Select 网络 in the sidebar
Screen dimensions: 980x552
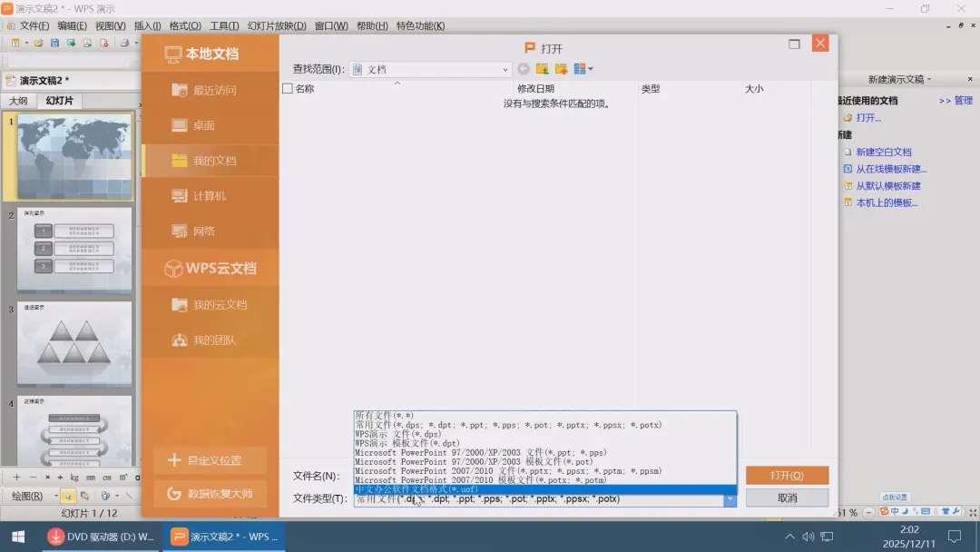click(211, 232)
